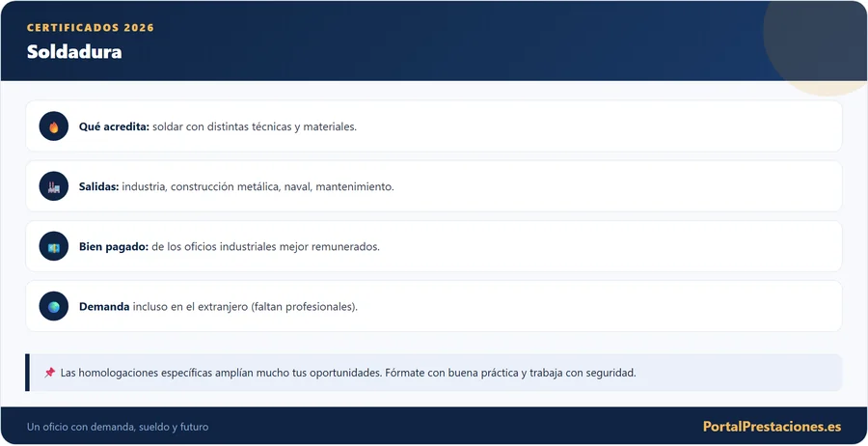Click the Bien pagado bold label
This screenshot has height=446, width=868.
coord(114,246)
